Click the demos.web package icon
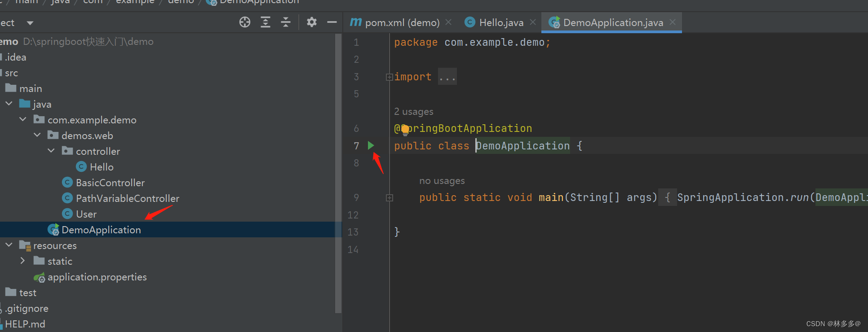Screen dimensions: 868x332 [53, 135]
